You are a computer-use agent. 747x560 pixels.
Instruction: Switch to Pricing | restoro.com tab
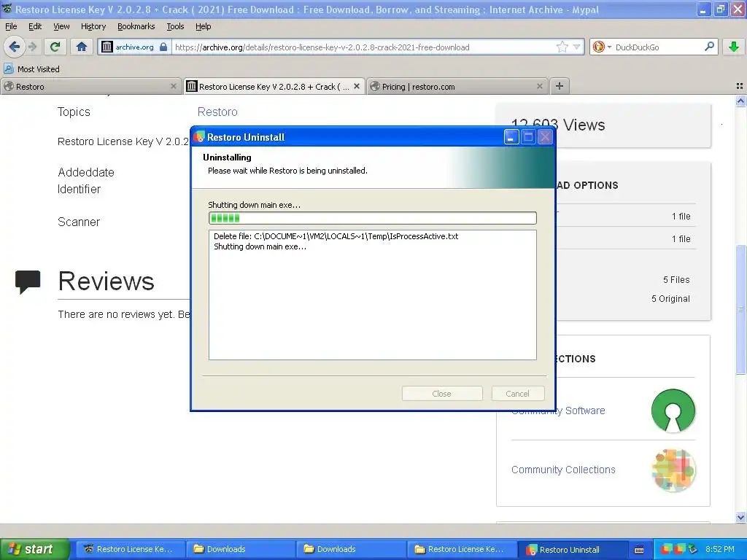coord(457,86)
